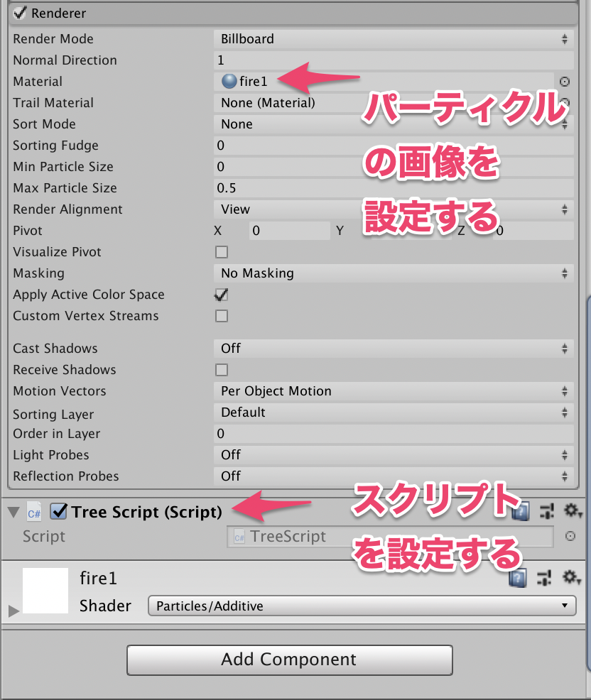The image size is (591, 700).
Task: Disable the Tree Script component checkbox
Action: (58, 512)
